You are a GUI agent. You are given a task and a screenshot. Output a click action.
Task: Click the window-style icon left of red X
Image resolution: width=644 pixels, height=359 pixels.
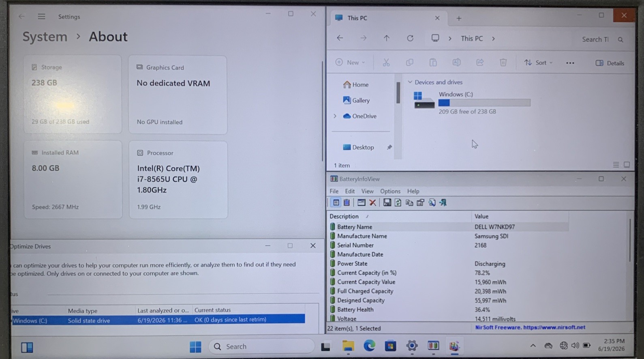pyautogui.click(x=361, y=202)
